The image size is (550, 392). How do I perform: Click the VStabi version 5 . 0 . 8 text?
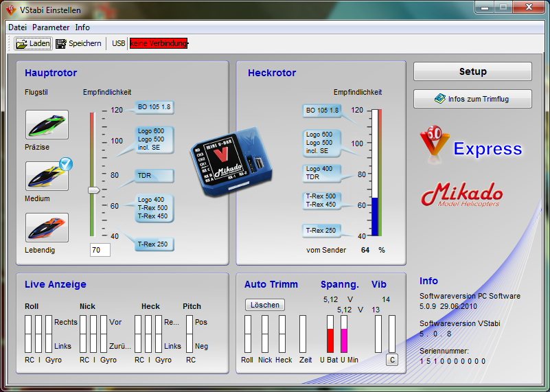click(435, 334)
